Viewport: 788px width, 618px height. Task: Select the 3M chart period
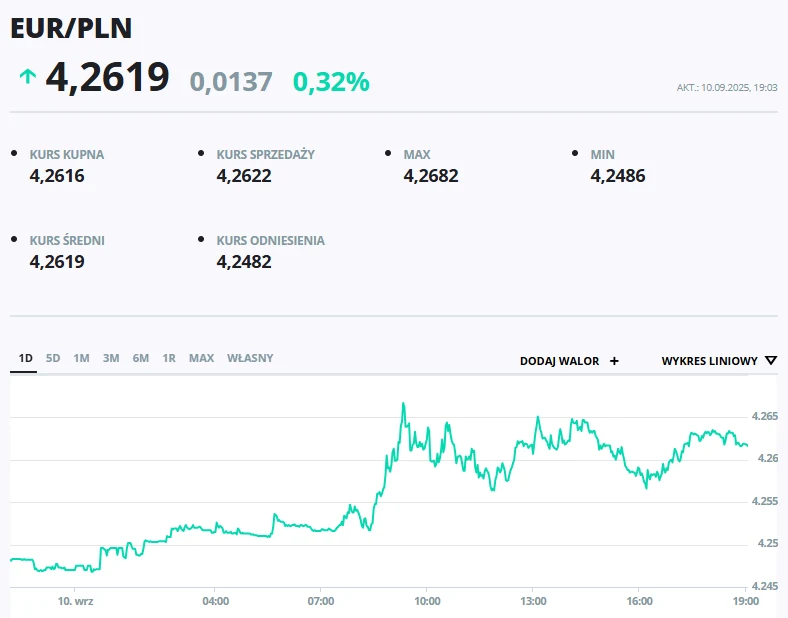(x=111, y=358)
